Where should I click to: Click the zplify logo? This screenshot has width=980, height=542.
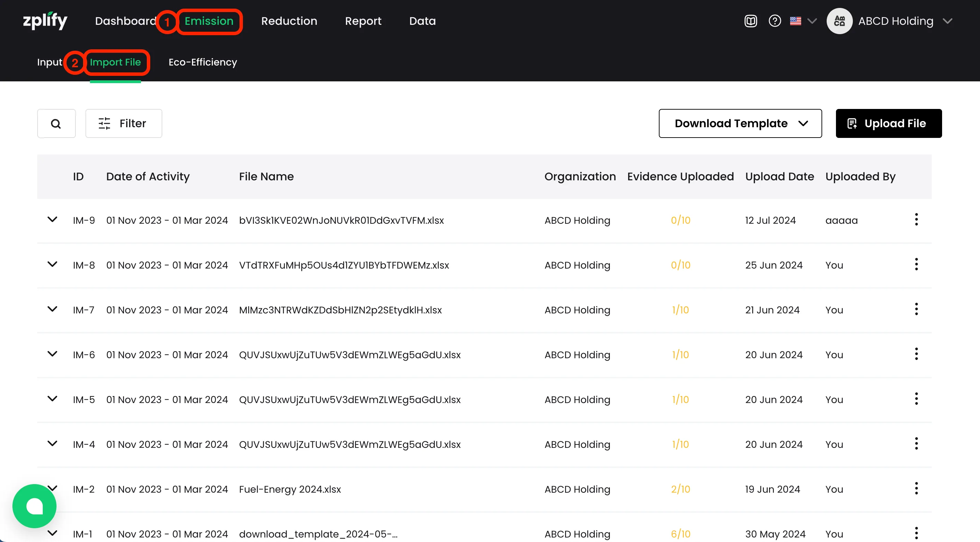(45, 21)
